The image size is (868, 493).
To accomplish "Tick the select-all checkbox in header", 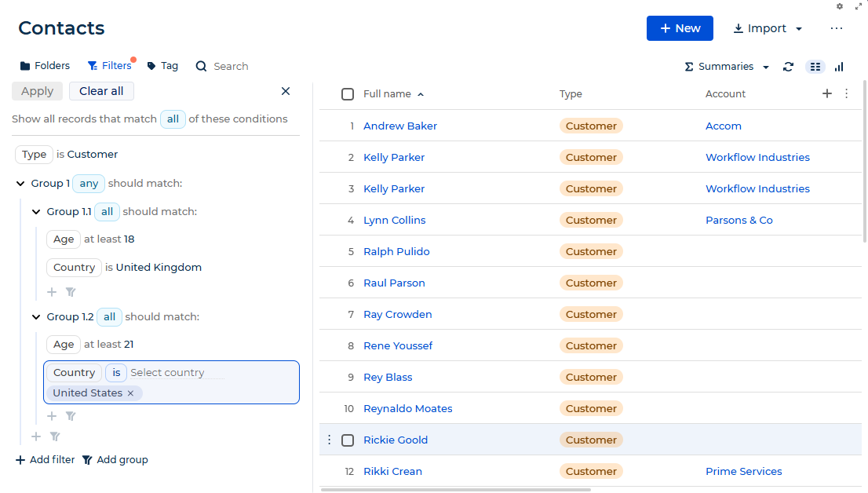I will point(348,94).
